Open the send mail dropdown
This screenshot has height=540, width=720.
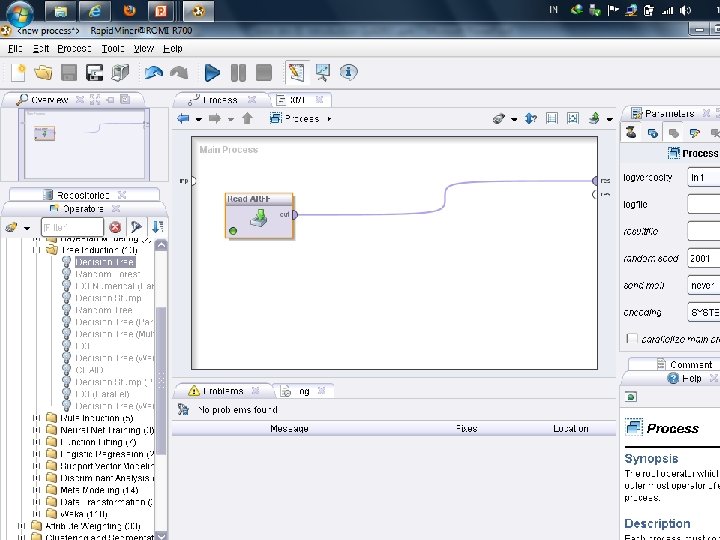pyautogui.click(x=703, y=285)
